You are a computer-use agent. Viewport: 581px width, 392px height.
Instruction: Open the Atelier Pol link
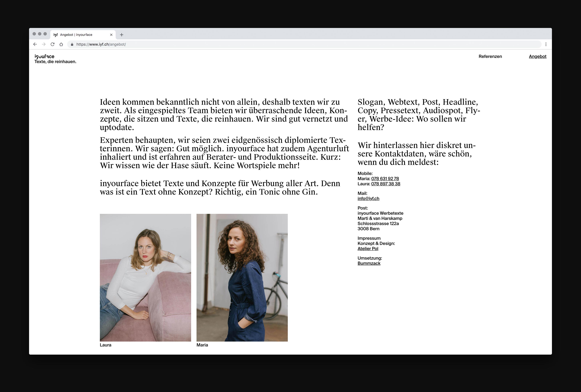click(368, 249)
